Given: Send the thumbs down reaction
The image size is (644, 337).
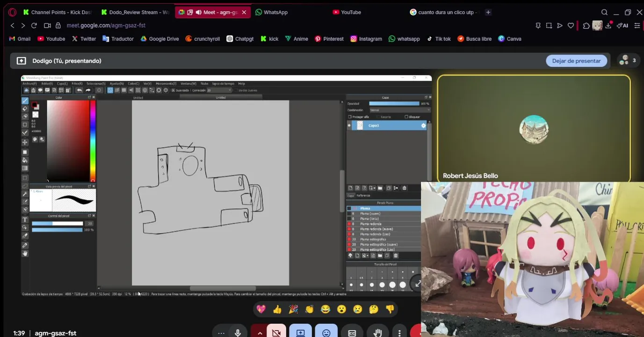Looking at the screenshot, I should tap(390, 309).
